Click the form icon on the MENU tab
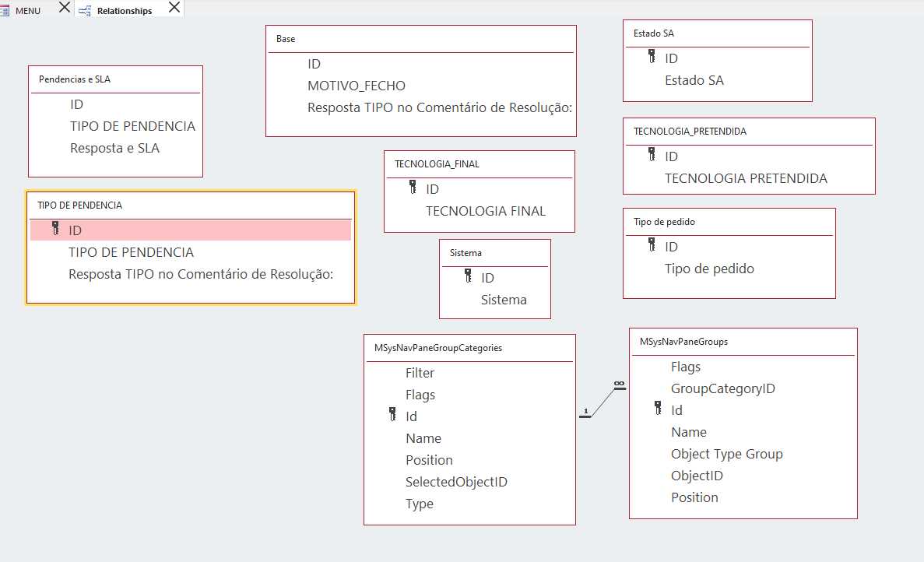The width and height of the screenshot is (924, 562). click(4, 11)
